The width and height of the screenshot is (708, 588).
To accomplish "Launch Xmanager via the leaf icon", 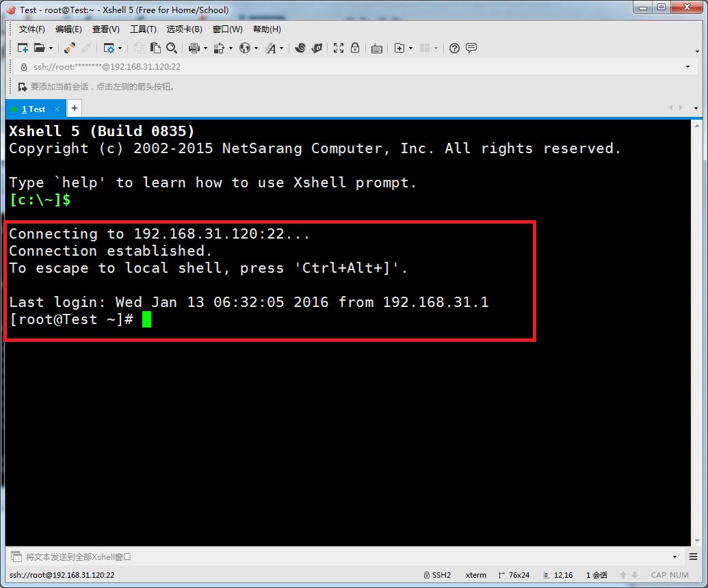I will pyautogui.click(x=317, y=48).
